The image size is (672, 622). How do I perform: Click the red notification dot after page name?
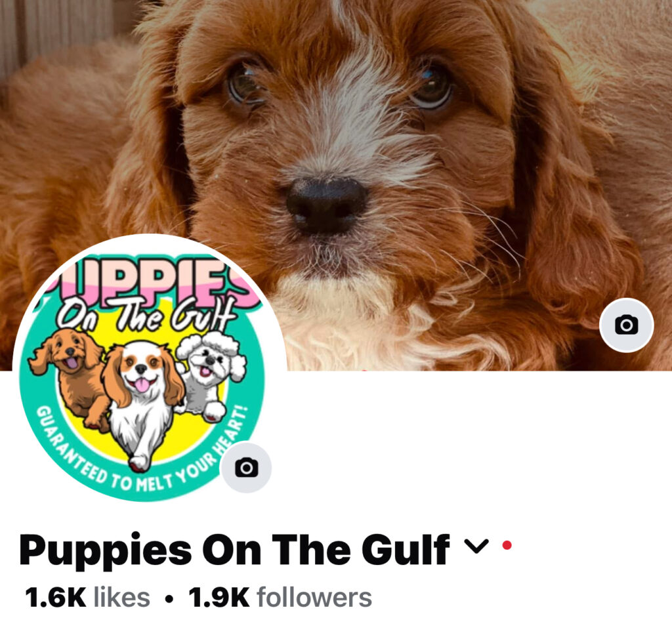pyautogui.click(x=507, y=545)
